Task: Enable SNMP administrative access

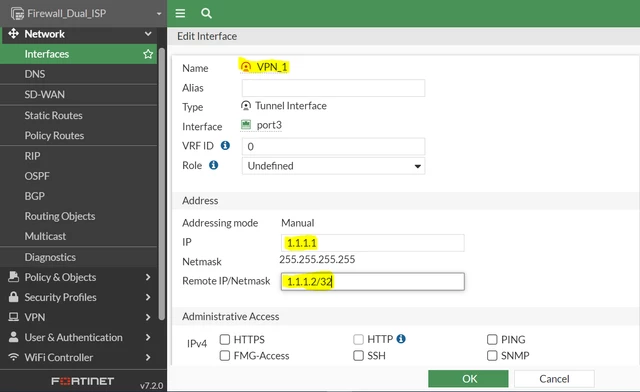Action: pos(492,356)
